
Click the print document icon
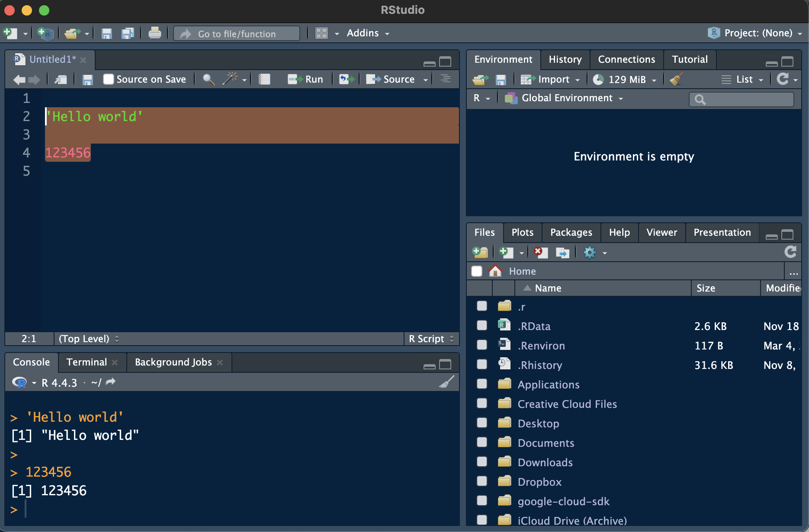(x=154, y=33)
